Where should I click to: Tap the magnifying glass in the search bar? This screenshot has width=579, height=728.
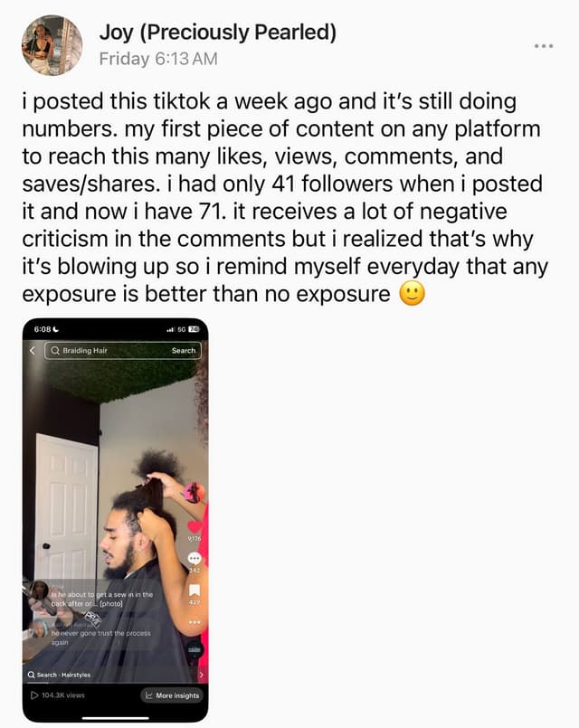(55, 351)
